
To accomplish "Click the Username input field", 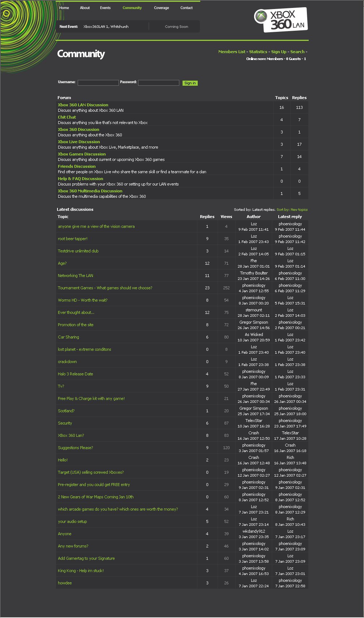I will click(98, 83).
